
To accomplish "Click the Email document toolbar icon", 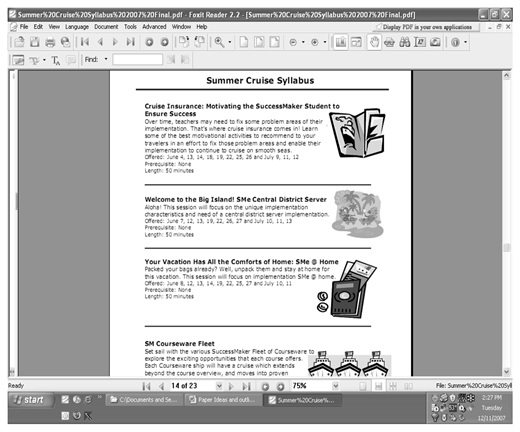I will click(x=65, y=42).
